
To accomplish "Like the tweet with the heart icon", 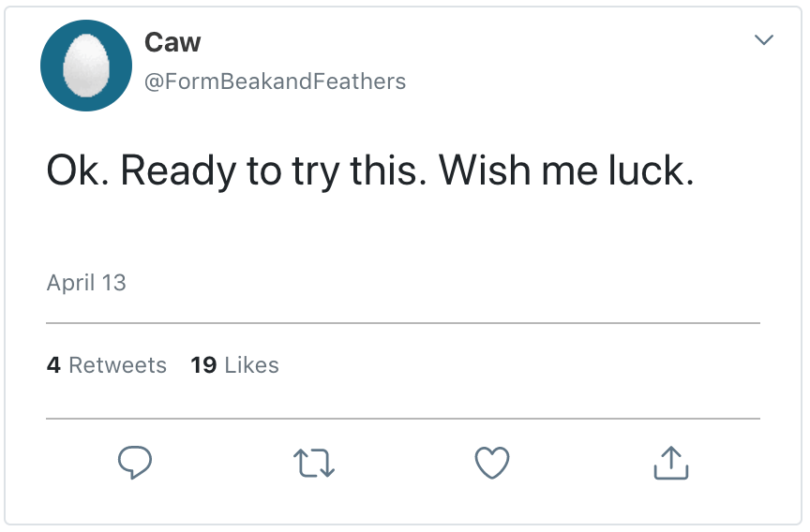I will [x=492, y=463].
